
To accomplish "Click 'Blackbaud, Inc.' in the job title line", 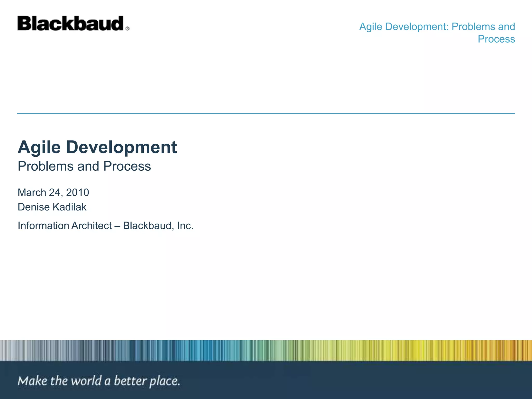I will [158, 225].
